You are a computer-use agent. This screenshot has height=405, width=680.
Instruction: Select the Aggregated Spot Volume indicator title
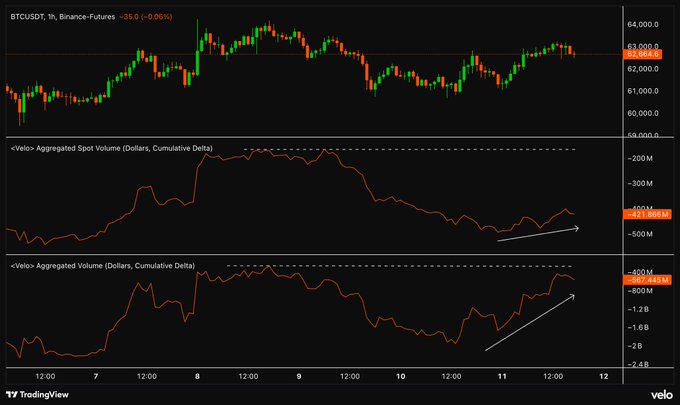111,148
